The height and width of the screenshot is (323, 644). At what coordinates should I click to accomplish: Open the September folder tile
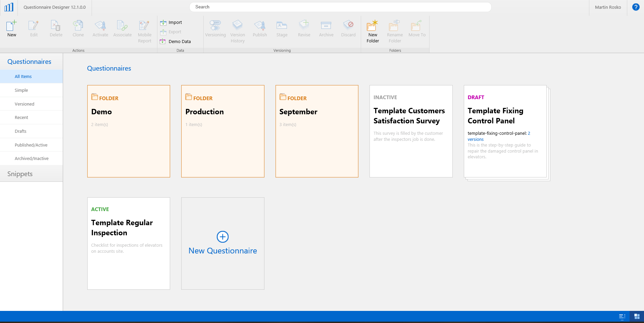317,131
